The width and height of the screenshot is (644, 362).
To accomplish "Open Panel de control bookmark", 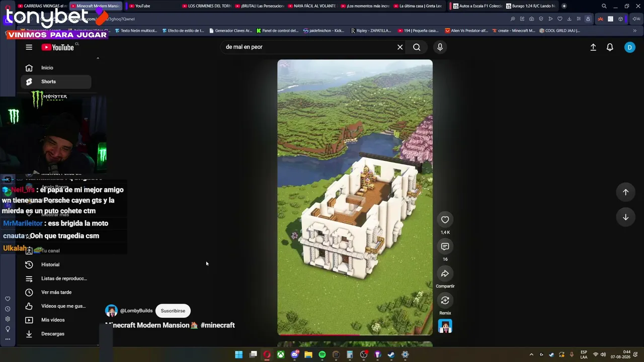I will pyautogui.click(x=278, y=31).
